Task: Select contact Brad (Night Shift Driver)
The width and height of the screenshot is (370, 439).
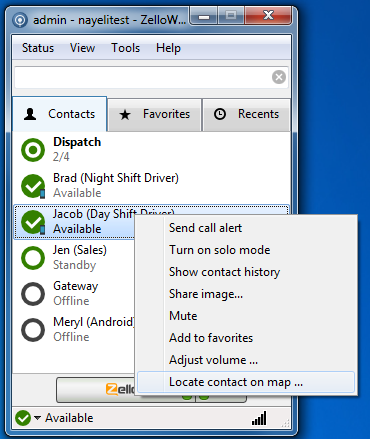Action: click(151, 185)
